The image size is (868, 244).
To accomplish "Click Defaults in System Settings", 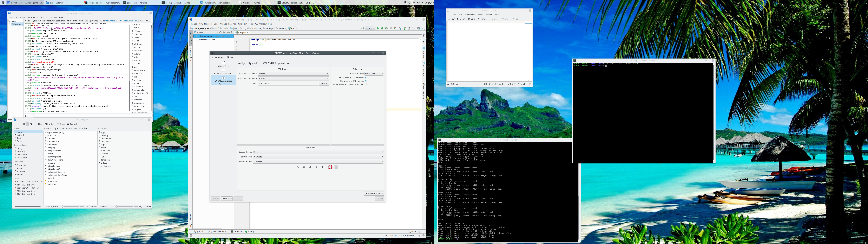I will point(227,198).
